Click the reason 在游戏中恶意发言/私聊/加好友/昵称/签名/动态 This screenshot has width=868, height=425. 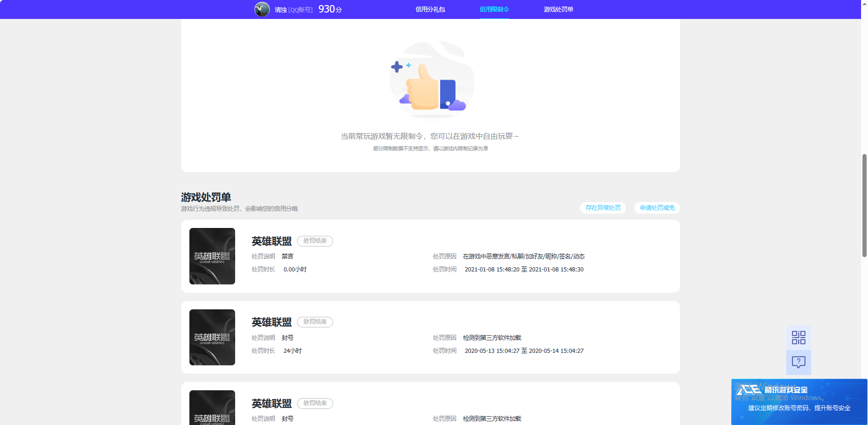click(x=524, y=256)
